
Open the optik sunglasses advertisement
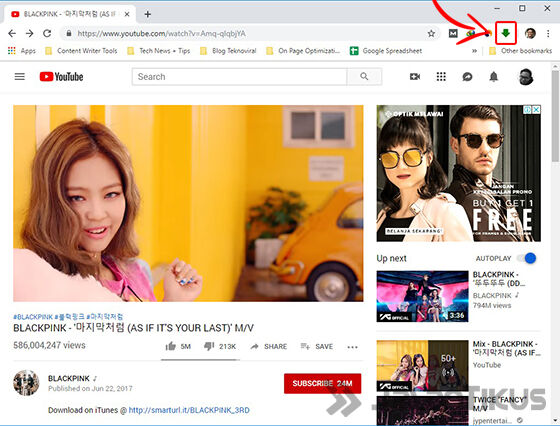pyautogui.click(x=459, y=173)
